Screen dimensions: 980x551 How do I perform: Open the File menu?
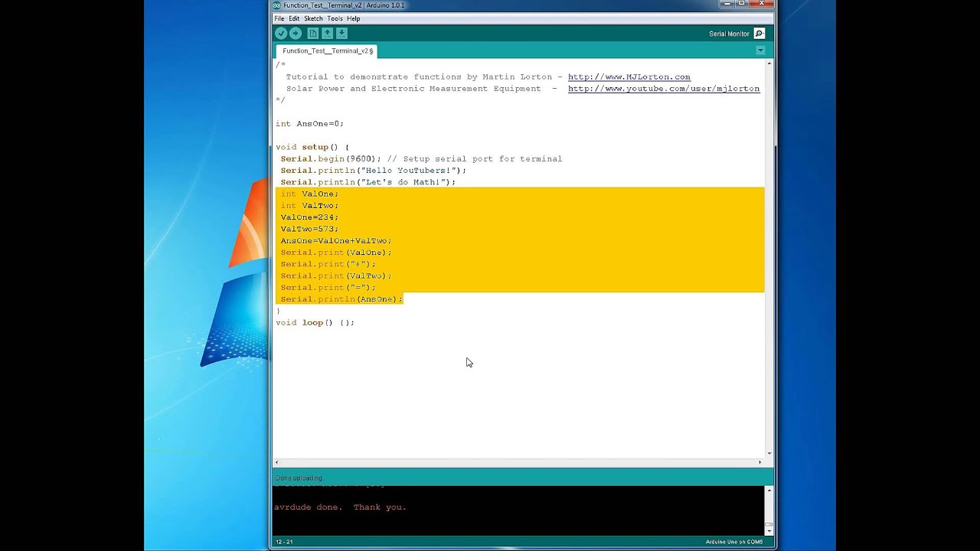pos(279,18)
